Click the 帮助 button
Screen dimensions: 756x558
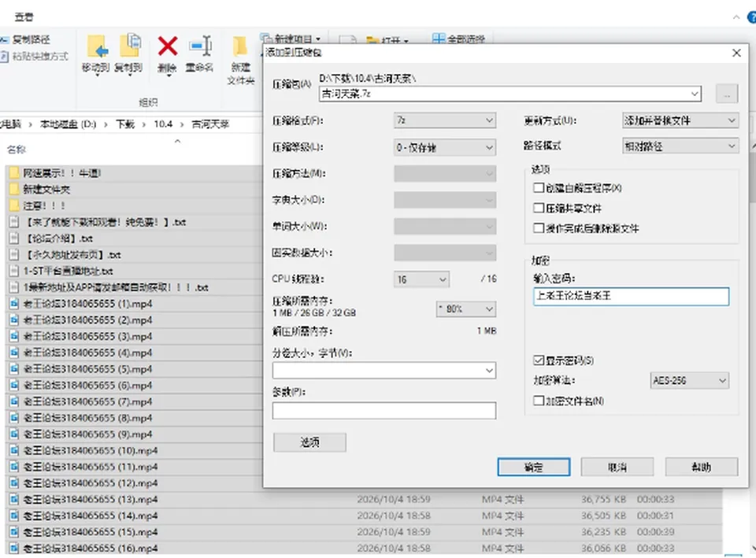pyautogui.click(x=702, y=467)
